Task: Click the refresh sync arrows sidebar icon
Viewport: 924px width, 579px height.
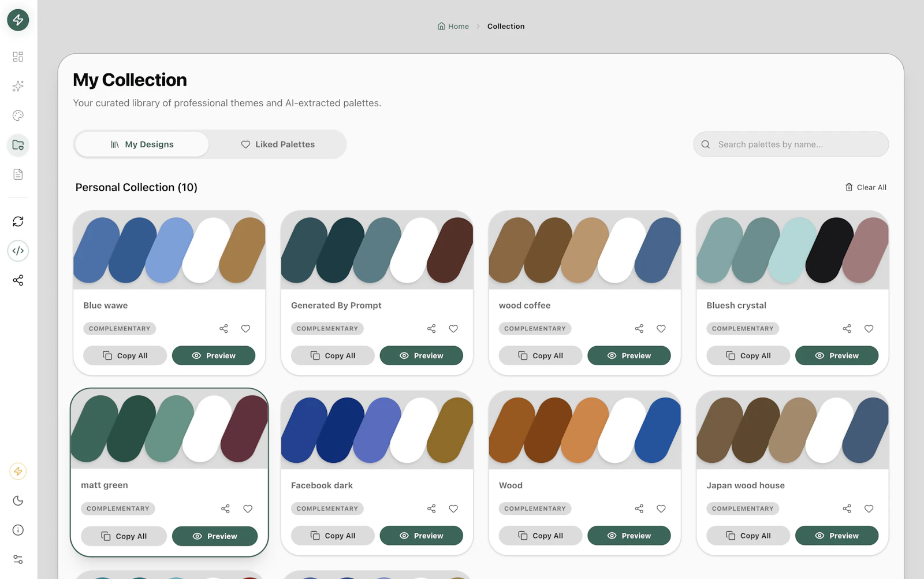Action: pos(18,221)
